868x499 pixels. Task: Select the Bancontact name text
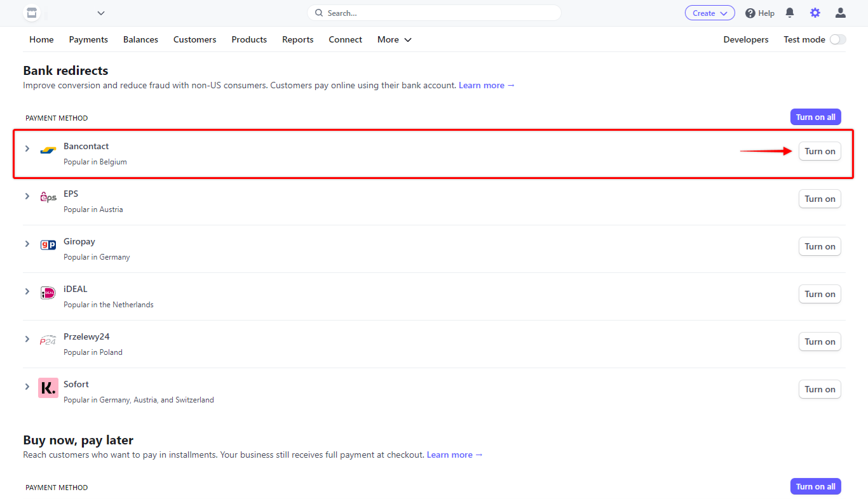point(86,146)
